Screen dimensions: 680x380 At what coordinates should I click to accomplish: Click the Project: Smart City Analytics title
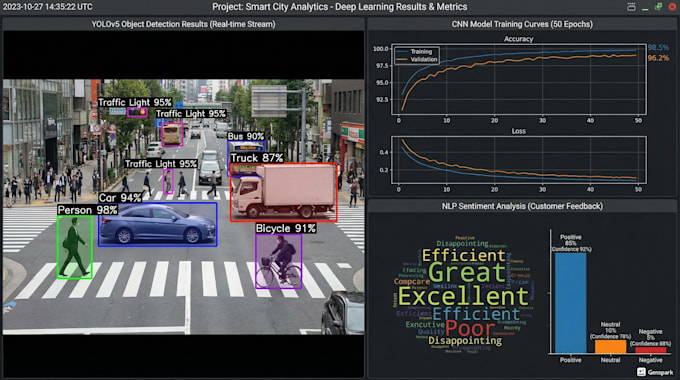click(340, 7)
